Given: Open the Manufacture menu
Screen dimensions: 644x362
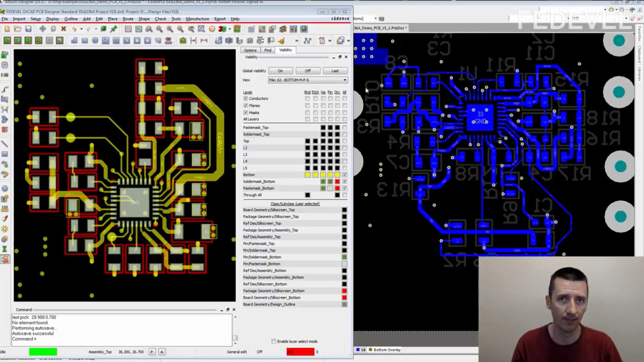Looking at the screenshot, I should (197, 19).
